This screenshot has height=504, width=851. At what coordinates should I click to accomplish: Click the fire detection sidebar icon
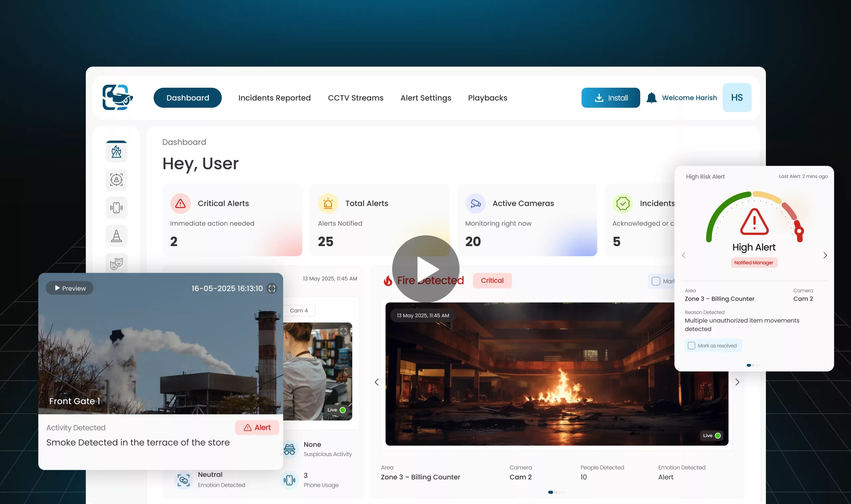coord(116,151)
